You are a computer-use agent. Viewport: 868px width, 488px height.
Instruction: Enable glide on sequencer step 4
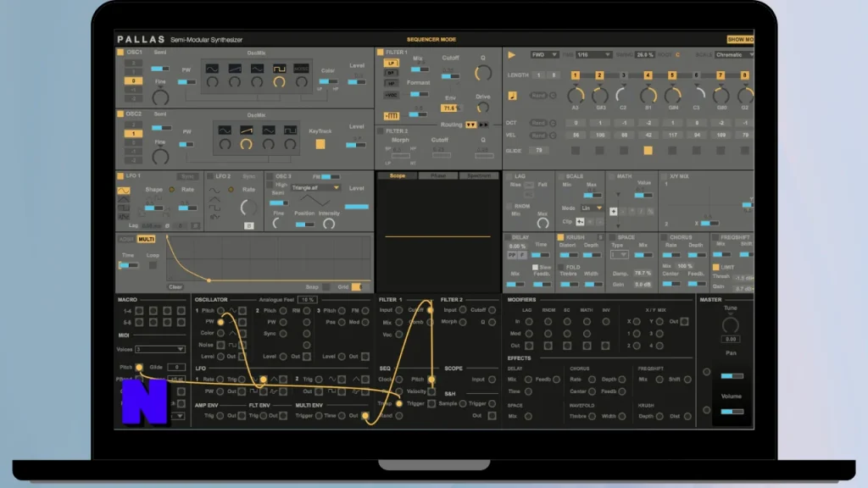point(648,150)
